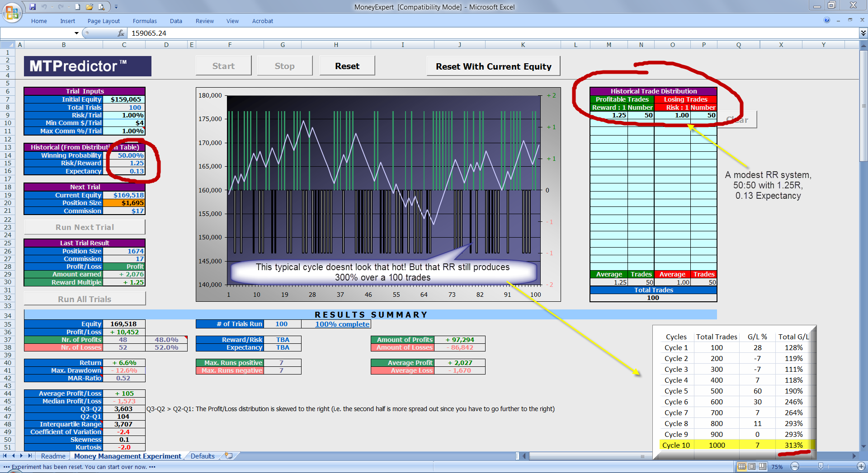Create a new blank workbook
Image resolution: width=868 pixels, height=473 pixels.
point(78,7)
